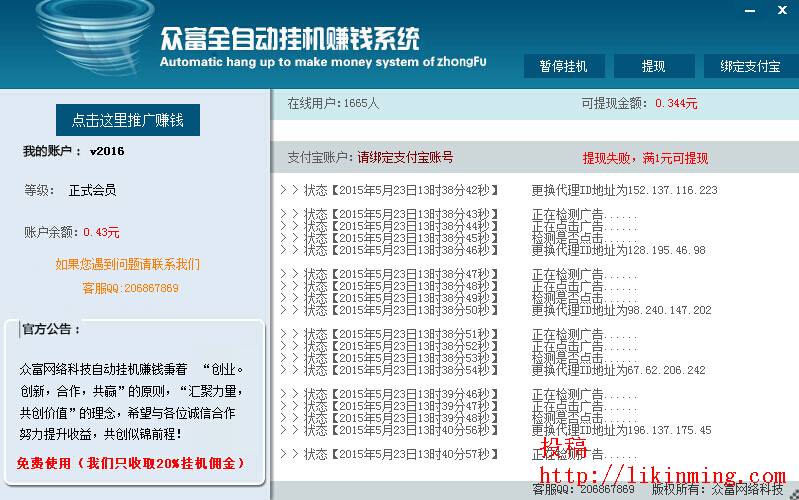Click the account balance 0.43元 value

(x=101, y=232)
